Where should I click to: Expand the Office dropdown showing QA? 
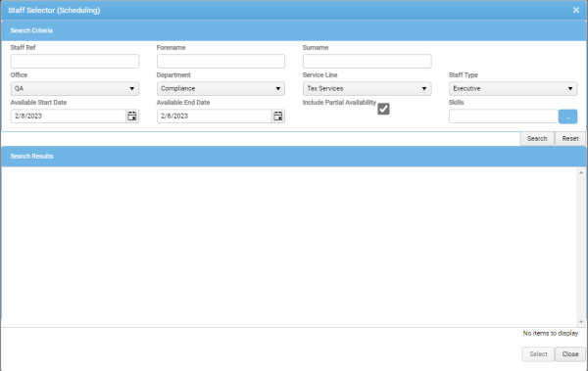coord(74,89)
